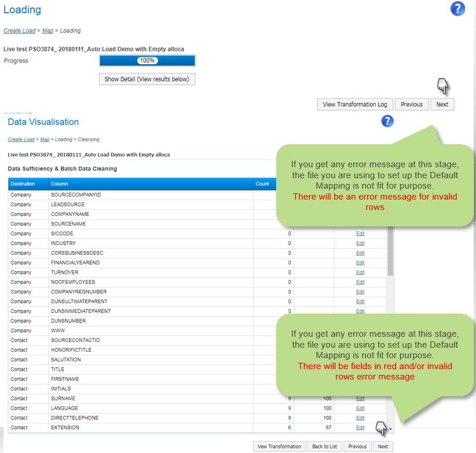
Task: Click the View Transformation button at bottom
Action: (x=279, y=446)
